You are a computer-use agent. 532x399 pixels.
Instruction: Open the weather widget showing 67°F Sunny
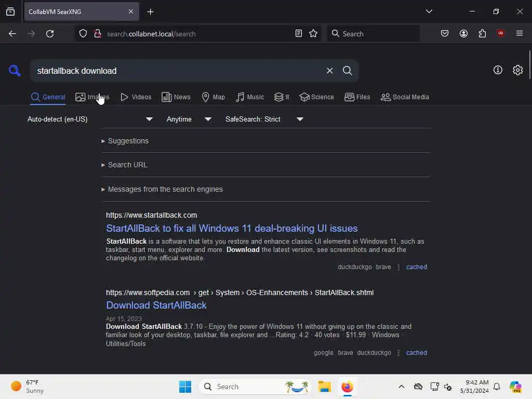27,387
